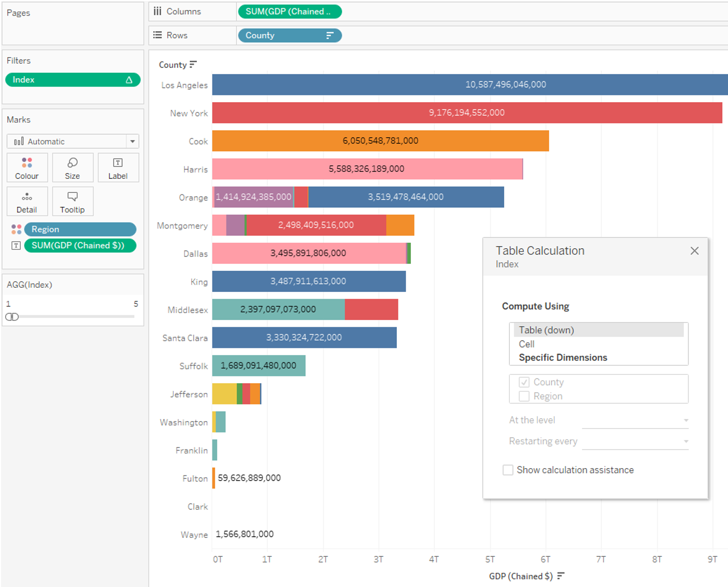
Task: Toggle the County dimension checkbox
Action: tap(524, 382)
